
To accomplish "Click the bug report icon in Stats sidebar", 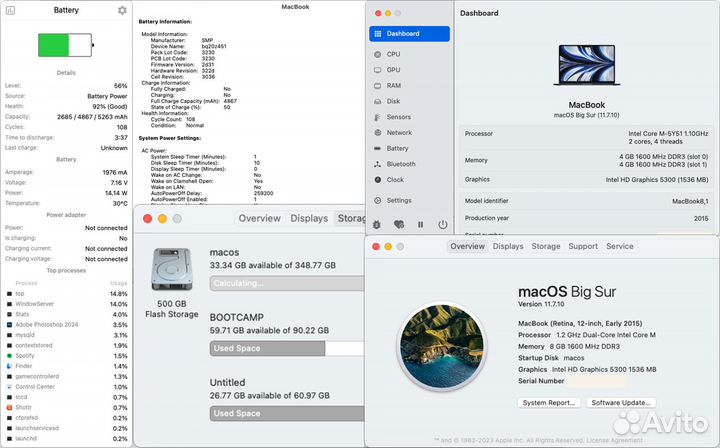I will (x=377, y=224).
